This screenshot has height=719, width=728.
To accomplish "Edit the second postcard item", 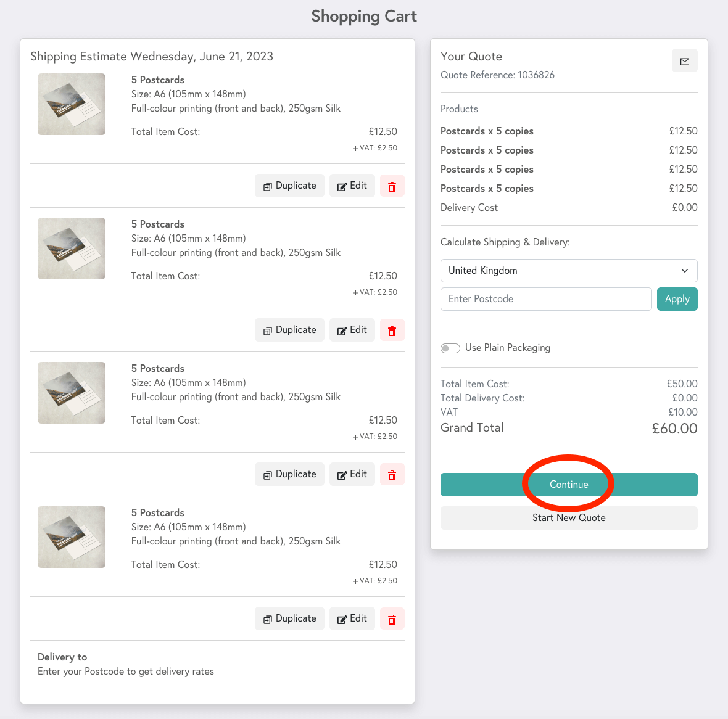I will click(x=352, y=329).
